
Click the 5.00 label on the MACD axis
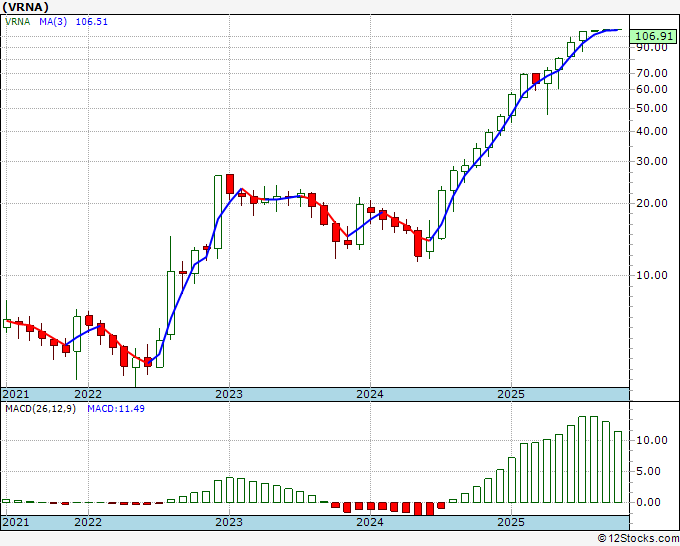tap(650, 471)
